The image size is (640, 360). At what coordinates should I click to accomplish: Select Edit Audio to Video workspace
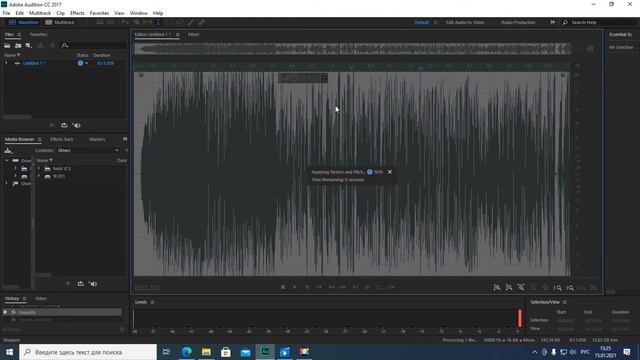pos(465,22)
